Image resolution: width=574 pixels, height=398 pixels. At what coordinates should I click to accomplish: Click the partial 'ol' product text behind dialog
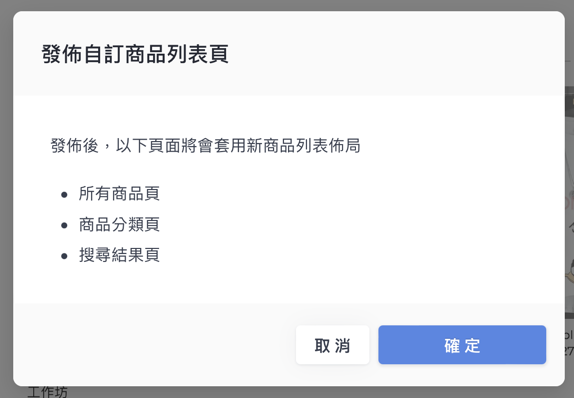point(570,335)
